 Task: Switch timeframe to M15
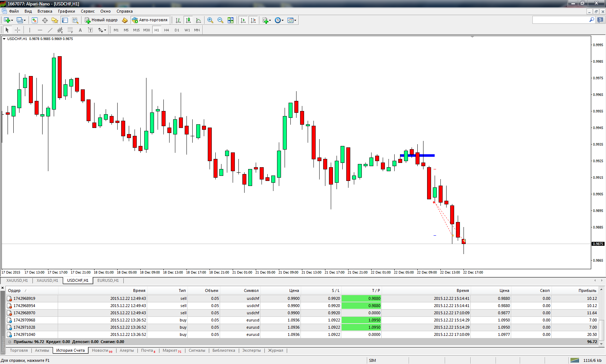coord(136,30)
